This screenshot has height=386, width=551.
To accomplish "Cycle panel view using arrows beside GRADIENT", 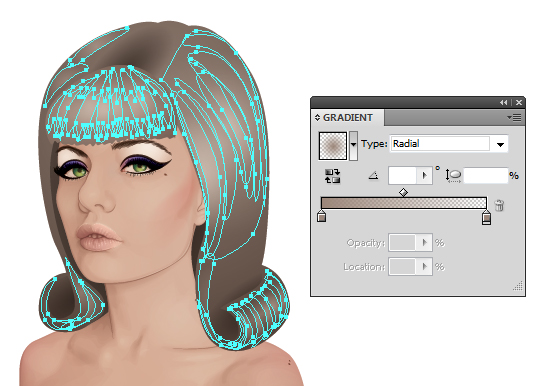I will click(x=317, y=117).
